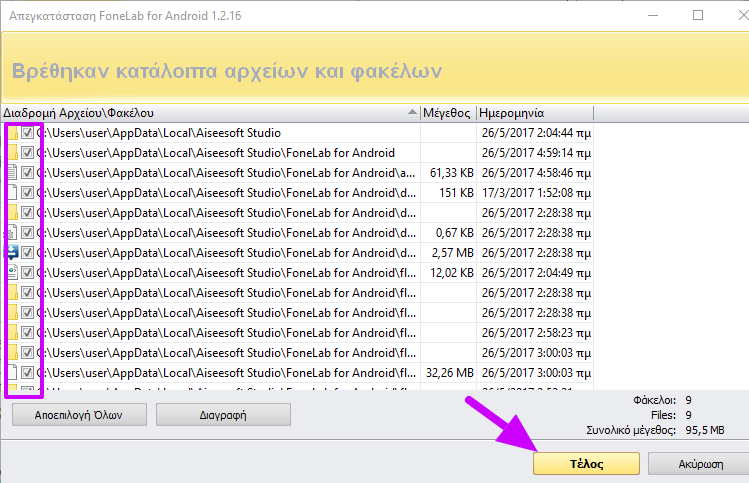Screen dimensions: 749x483
Task: Cancel with the Ακύρωση button
Action: coord(700,463)
